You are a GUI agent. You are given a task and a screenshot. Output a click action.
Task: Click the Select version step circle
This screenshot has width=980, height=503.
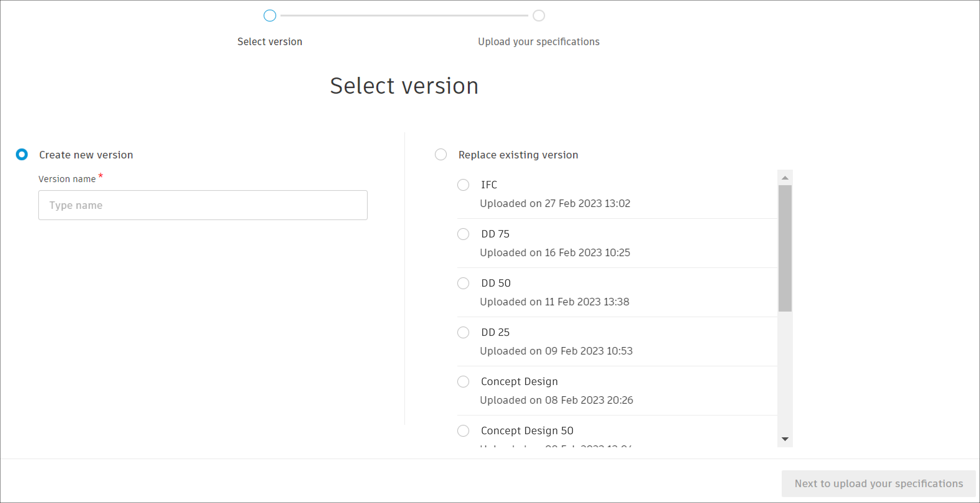click(270, 16)
